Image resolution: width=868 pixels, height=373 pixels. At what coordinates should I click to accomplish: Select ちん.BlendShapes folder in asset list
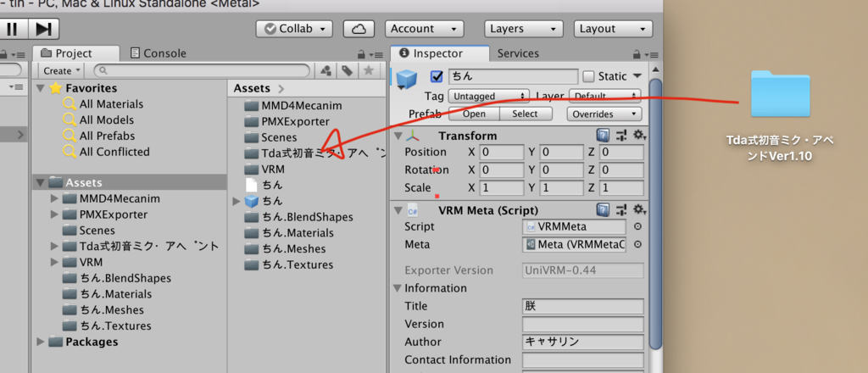299,217
